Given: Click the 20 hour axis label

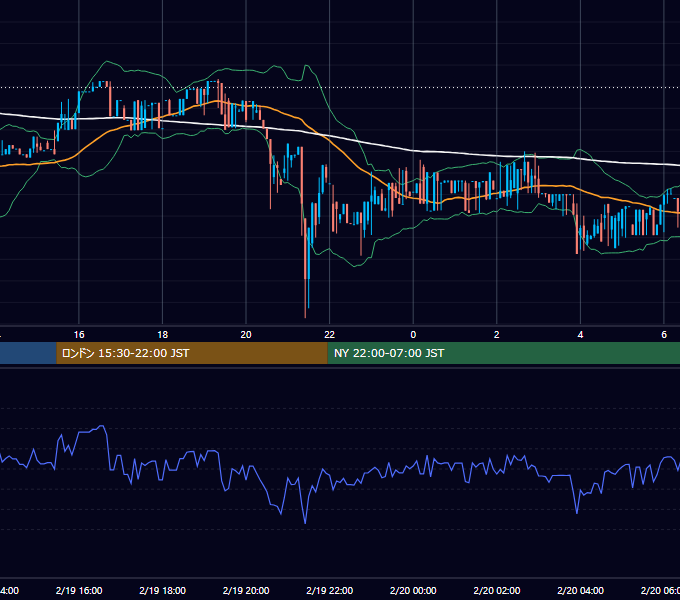Looking at the screenshot, I should click(x=246, y=335).
